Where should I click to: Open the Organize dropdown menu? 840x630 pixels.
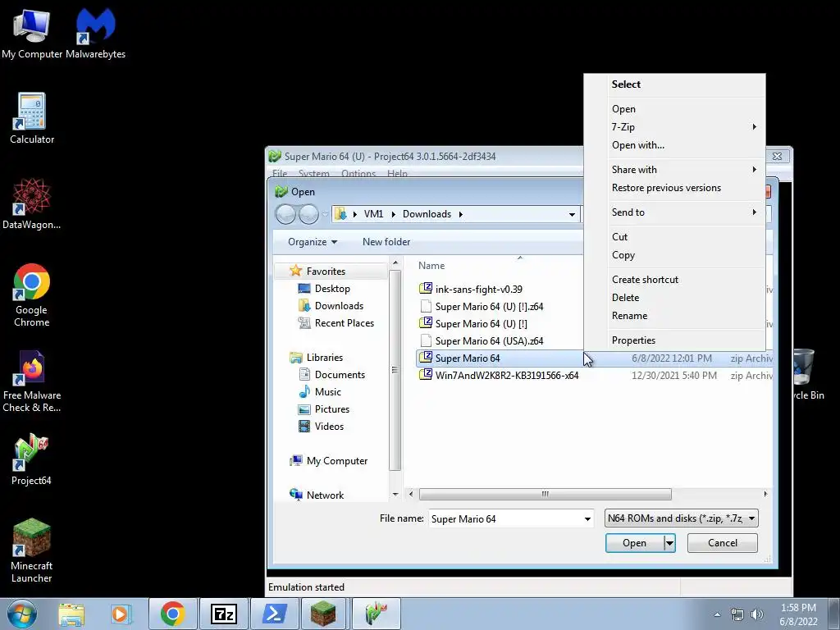pyautogui.click(x=313, y=242)
